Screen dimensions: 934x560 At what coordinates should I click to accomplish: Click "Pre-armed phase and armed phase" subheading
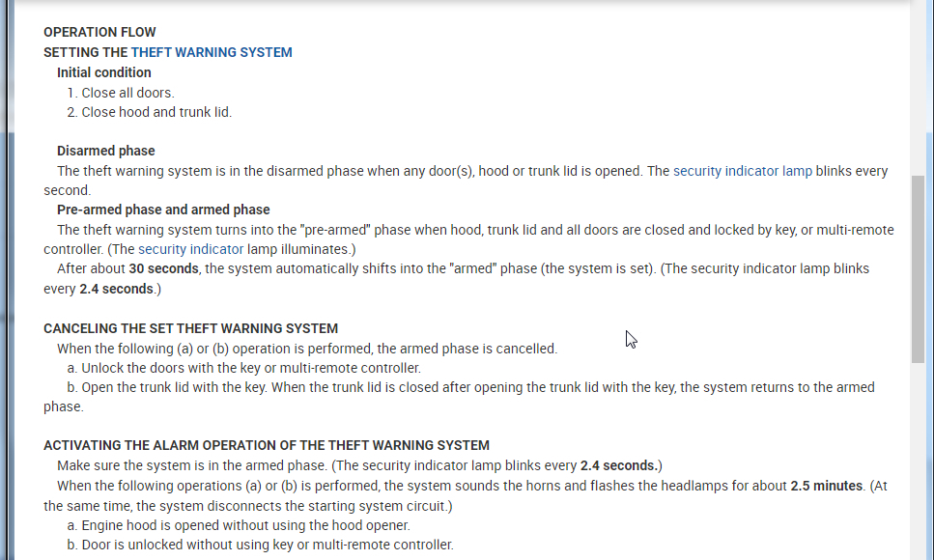[x=163, y=210]
